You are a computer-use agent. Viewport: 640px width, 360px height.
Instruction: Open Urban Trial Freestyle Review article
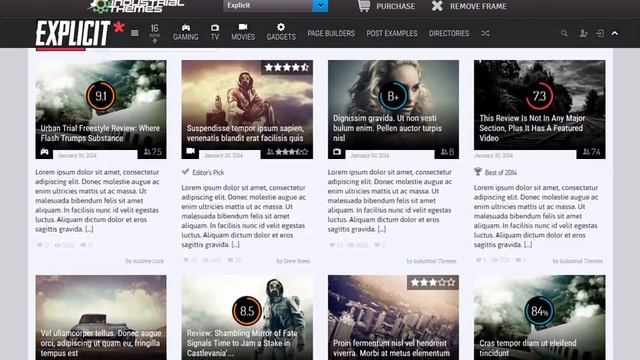tap(100, 133)
